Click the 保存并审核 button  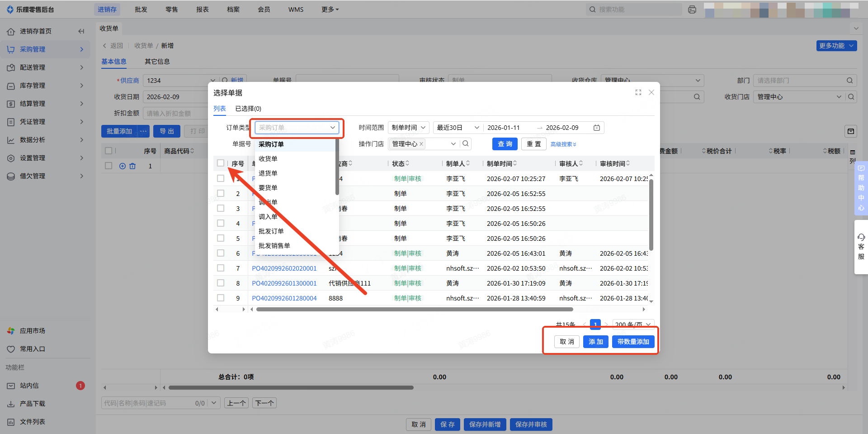pyautogui.click(x=531, y=424)
